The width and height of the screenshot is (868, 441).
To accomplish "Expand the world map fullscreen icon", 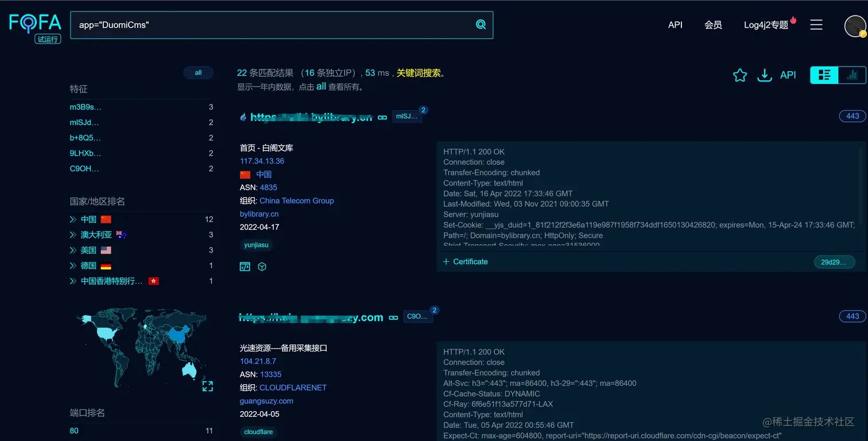I will pos(208,386).
